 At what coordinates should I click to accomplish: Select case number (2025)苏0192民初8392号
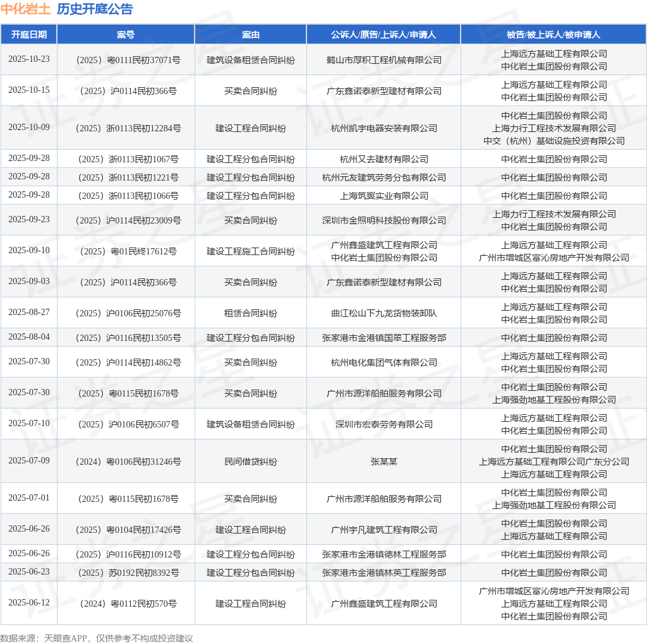(x=128, y=573)
